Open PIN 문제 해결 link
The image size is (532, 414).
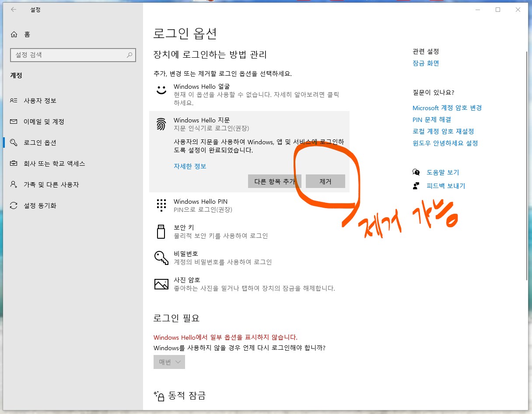pyautogui.click(x=432, y=120)
